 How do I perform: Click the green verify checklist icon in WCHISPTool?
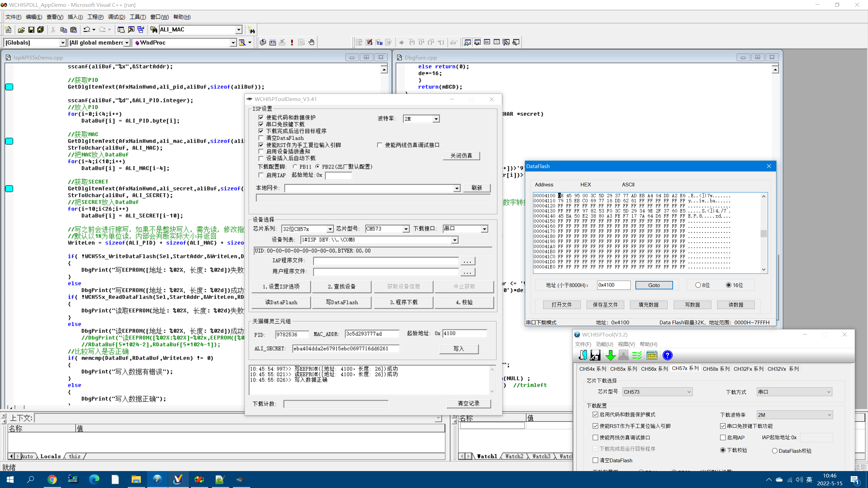pos(637,355)
